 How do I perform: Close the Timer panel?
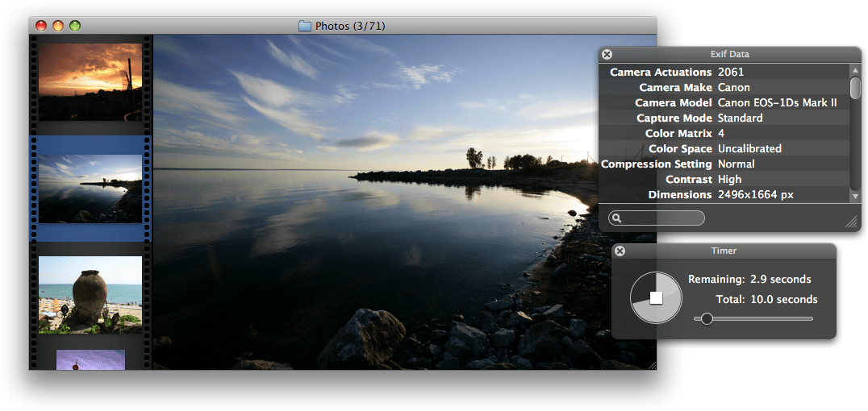(x=620, y=251)
